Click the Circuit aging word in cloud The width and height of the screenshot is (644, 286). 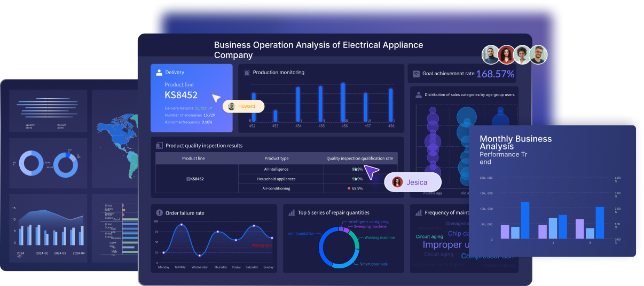429,236
